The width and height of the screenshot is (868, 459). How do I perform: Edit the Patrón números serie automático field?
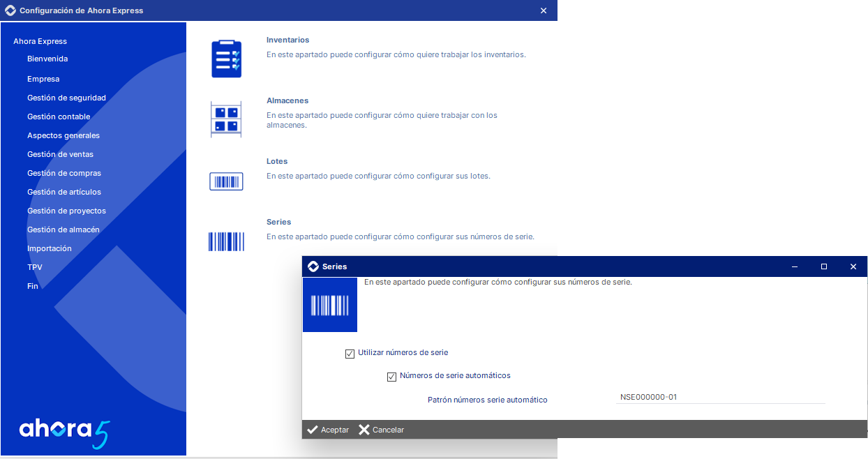click(x=721, y=397)
